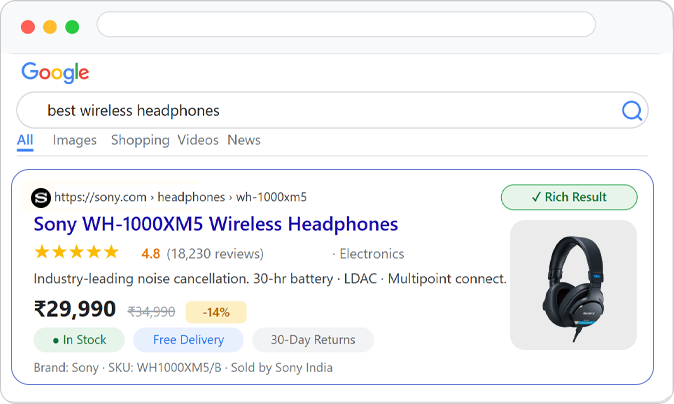Viewport: 674px width, 404px height.
Task: Click the five-star rating icons
Action: 77,252
